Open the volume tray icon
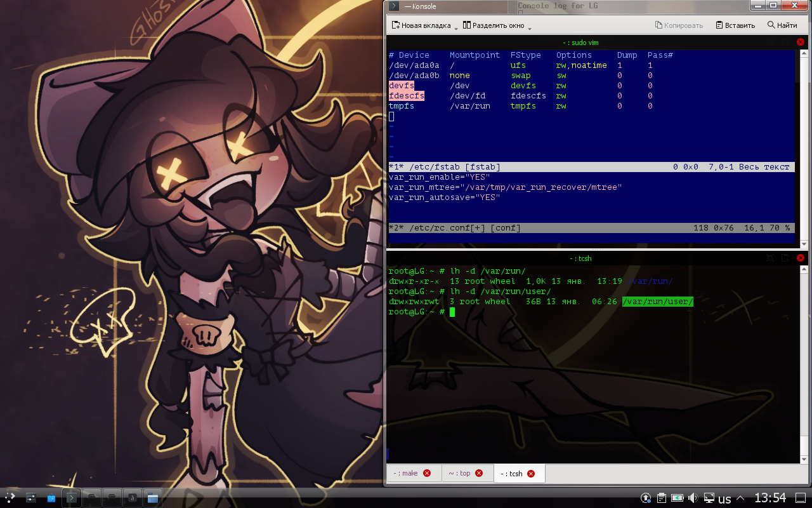Screen dimensions: 812x508 click(x=693, y=498)
